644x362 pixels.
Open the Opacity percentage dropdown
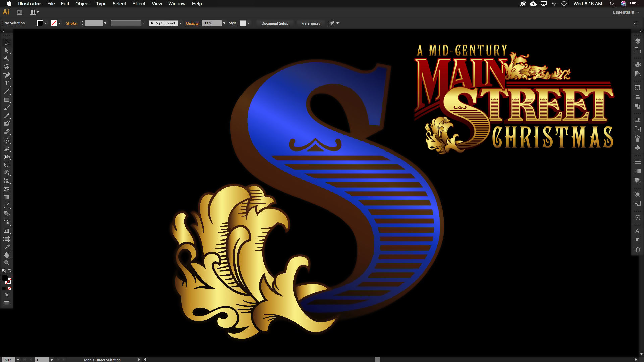[x=224, y=23]
